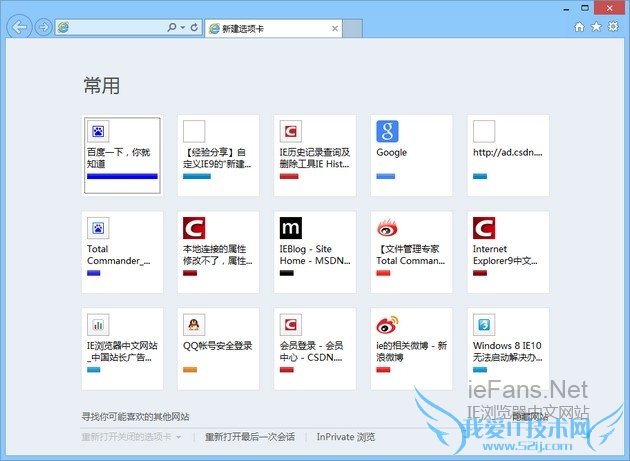Click the icon of Windows 8 IE10 tile
The width and height of the screenshot is (630, 461).
[x=484, y=324]
